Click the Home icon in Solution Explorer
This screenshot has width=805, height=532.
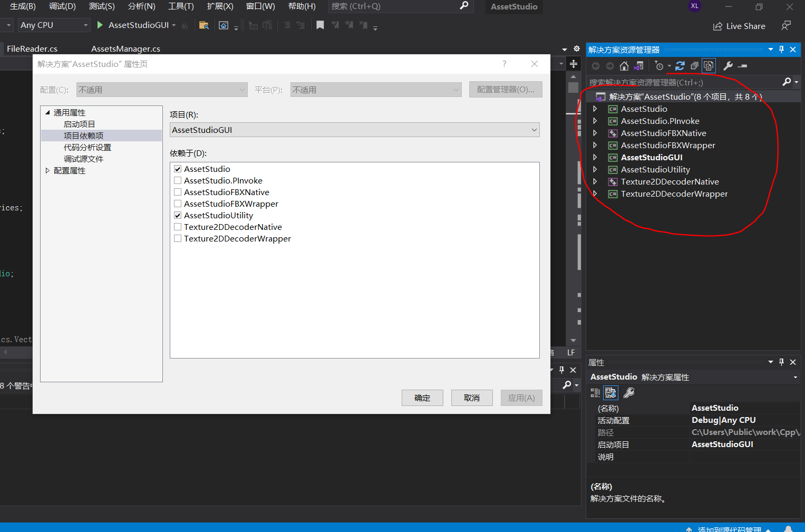(624, 66)
